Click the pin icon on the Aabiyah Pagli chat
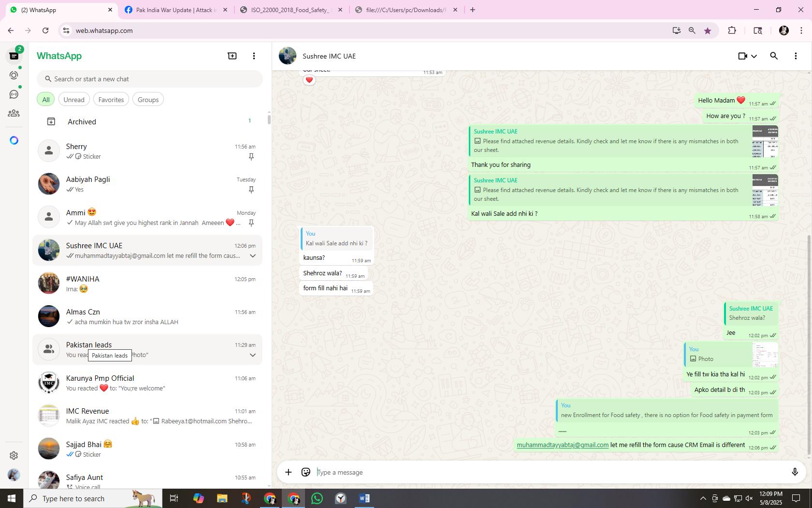 coord(251,190)
